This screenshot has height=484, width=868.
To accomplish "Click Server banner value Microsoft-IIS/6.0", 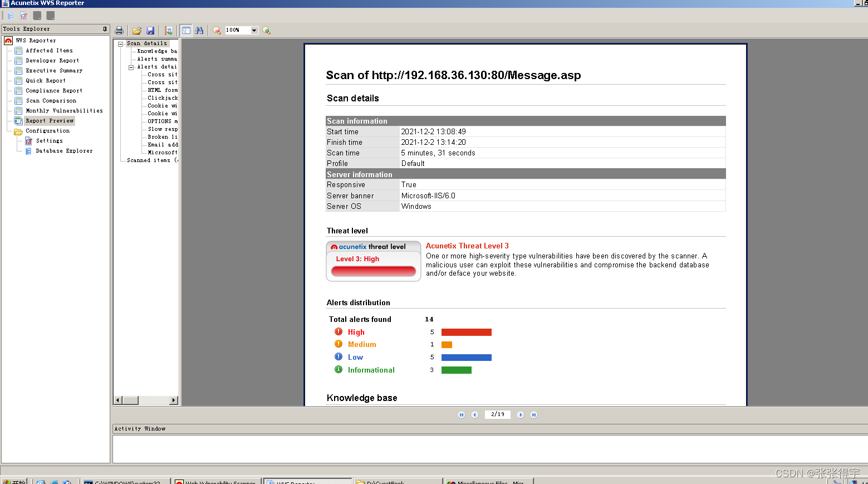I will click(x=428, y=196).
